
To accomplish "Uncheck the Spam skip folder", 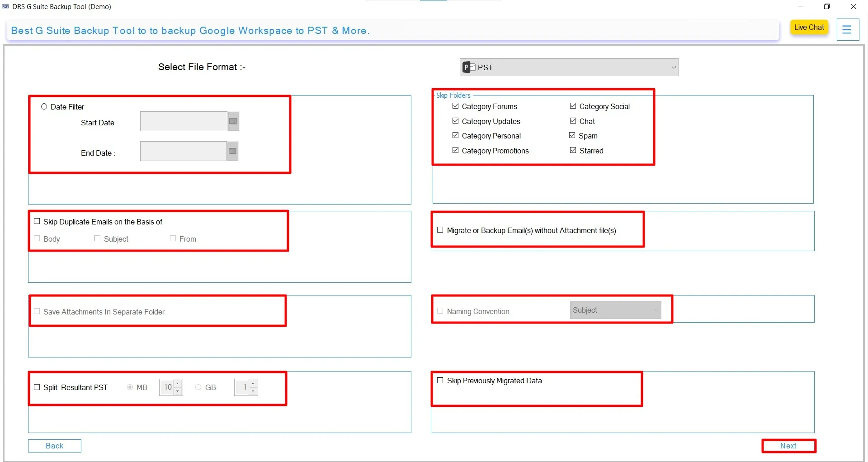I will pos(572,136).
